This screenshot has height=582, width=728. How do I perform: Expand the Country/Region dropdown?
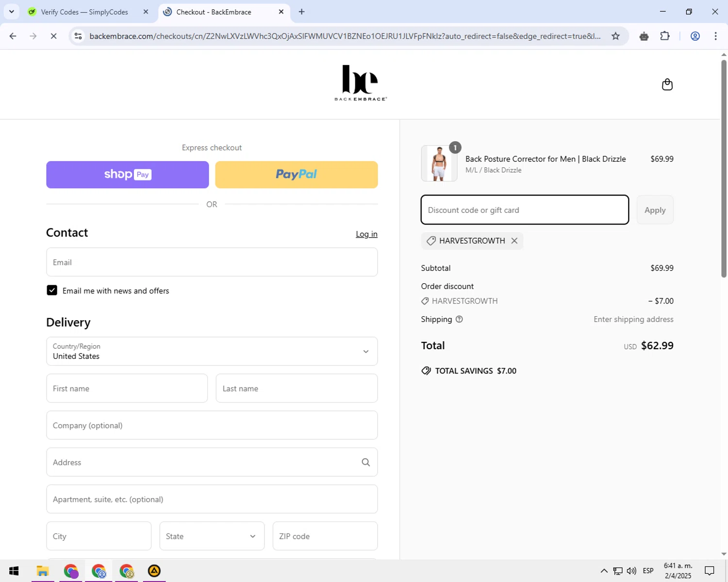(212, 351)
